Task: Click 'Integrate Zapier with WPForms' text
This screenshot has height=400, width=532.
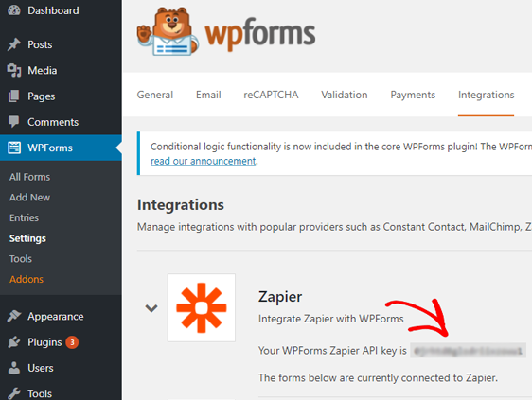Action: [x=330, y=319]
